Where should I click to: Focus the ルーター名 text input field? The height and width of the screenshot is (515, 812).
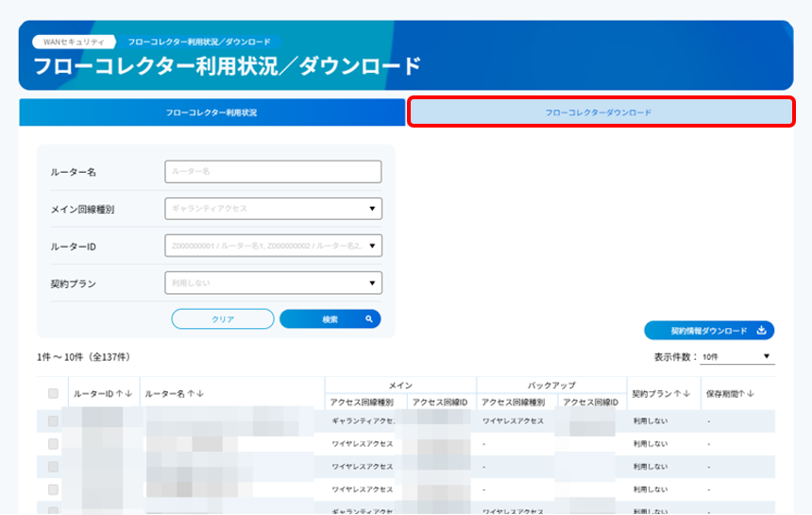point(273,171)
